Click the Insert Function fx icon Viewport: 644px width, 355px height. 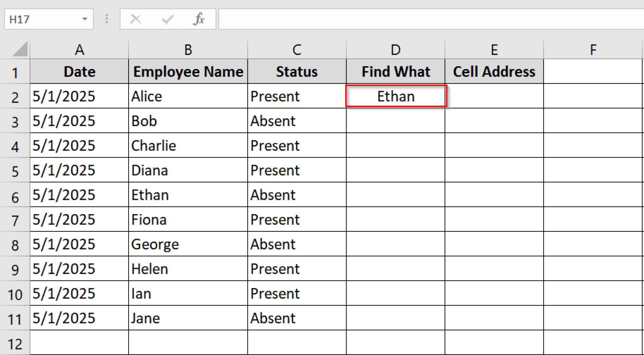click(199, 19)
